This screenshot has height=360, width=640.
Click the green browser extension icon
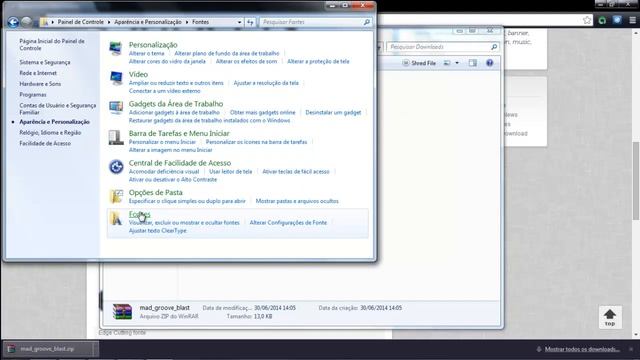point(602,20)
